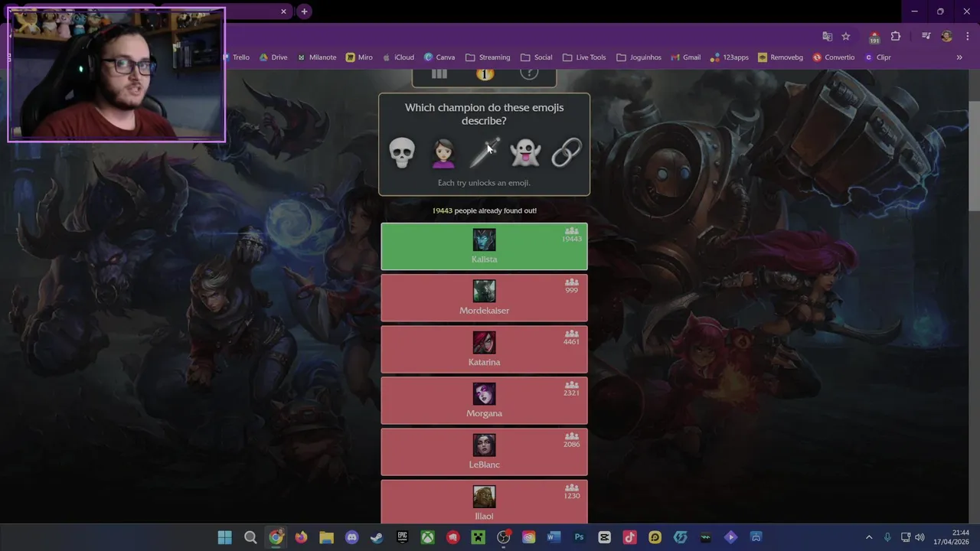The image size is (980, 551).
Task: Bookmark this page with the star icon
Action: point(846,36)
